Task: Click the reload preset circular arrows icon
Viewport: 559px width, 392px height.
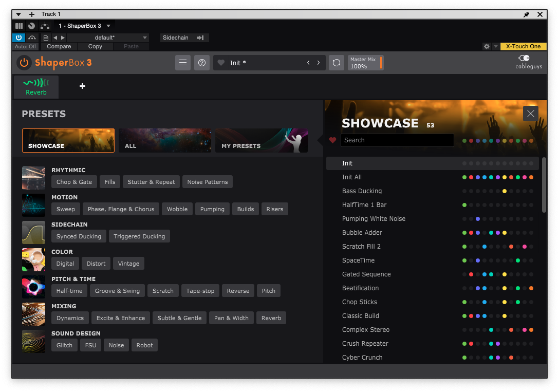Action: (x=336, y=63)
